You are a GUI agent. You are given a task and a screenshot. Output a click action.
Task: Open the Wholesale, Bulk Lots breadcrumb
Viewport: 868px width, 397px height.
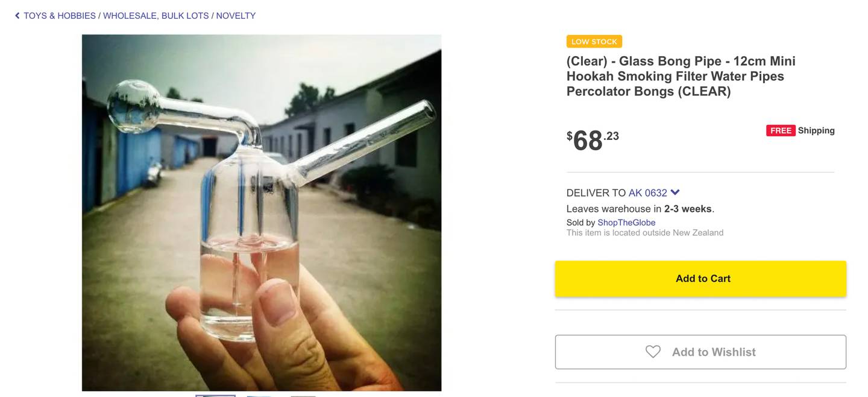pyautogui.click(x=156, y=16)
